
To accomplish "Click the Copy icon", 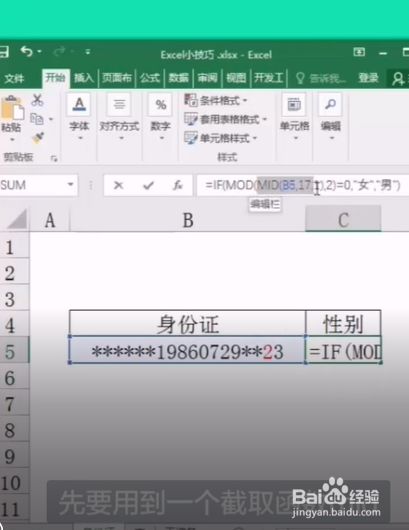I will pyautogui.click(x=37, y=119).
